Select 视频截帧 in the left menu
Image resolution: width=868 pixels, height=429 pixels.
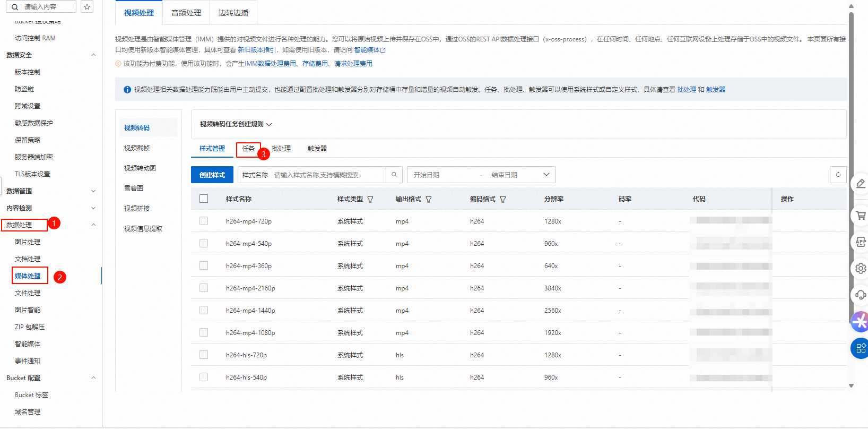point(137,148)
